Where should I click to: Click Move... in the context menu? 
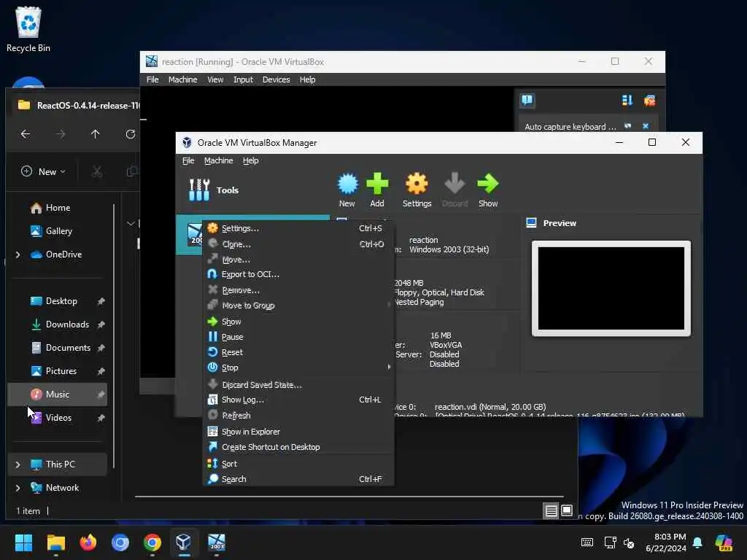click(x=298, y=260)
